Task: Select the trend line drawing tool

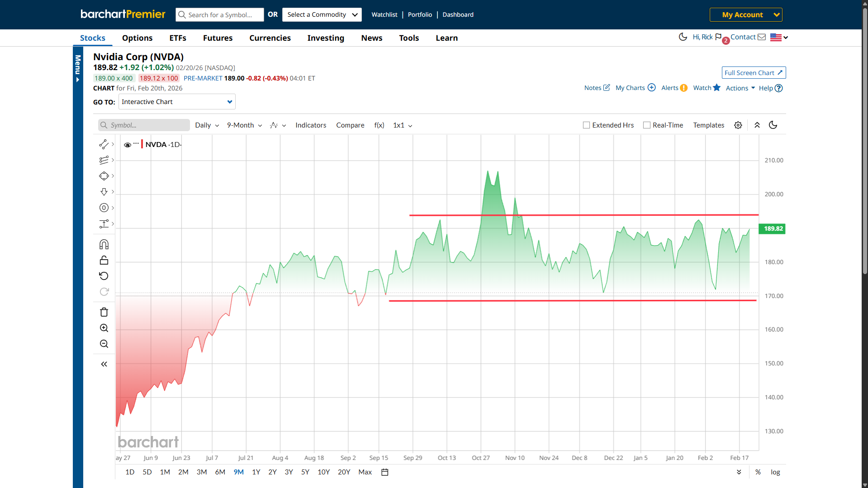Action: click(x=104, y=144)
